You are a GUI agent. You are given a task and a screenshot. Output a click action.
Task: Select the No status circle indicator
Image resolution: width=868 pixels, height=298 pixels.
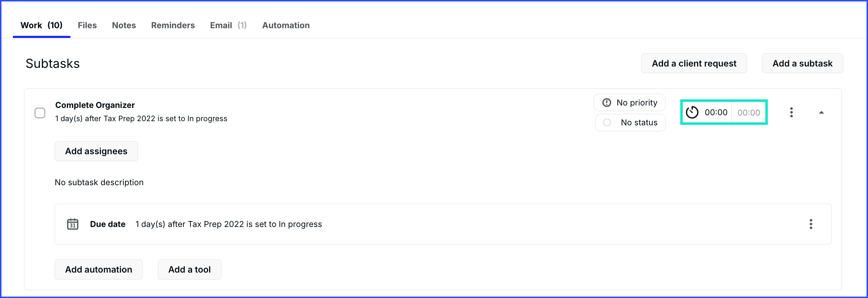click(x=607, y=123)
